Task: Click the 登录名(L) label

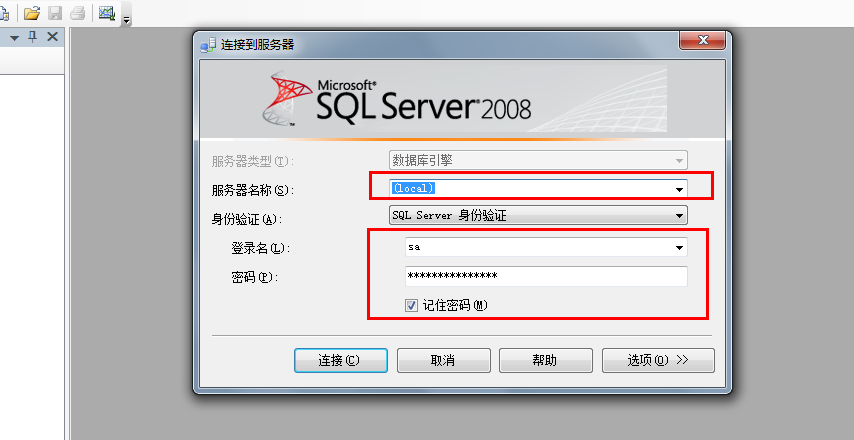Action: coord(260,248)
